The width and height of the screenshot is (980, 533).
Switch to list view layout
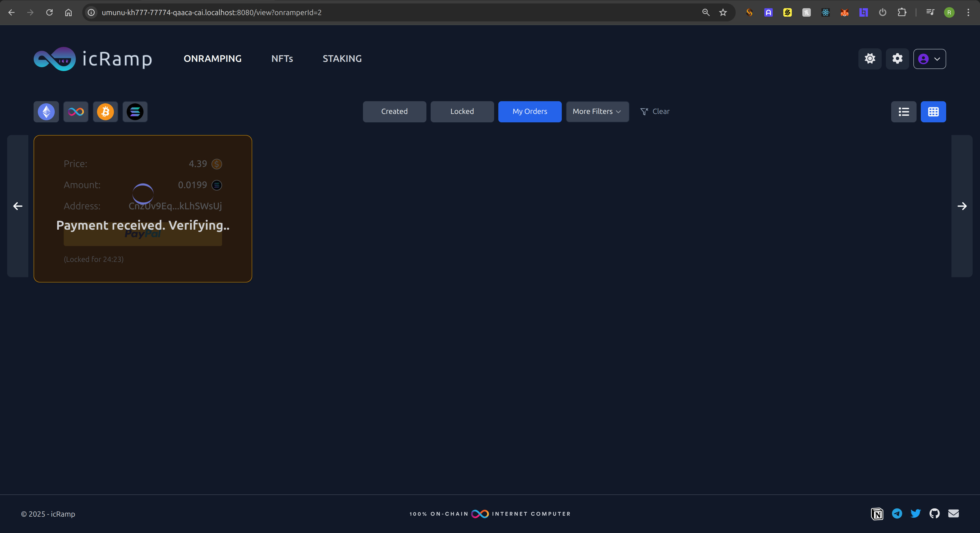coord(904,112)
